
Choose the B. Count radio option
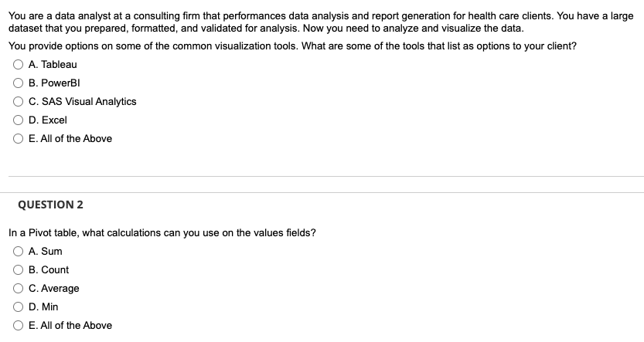coord(18,270)
